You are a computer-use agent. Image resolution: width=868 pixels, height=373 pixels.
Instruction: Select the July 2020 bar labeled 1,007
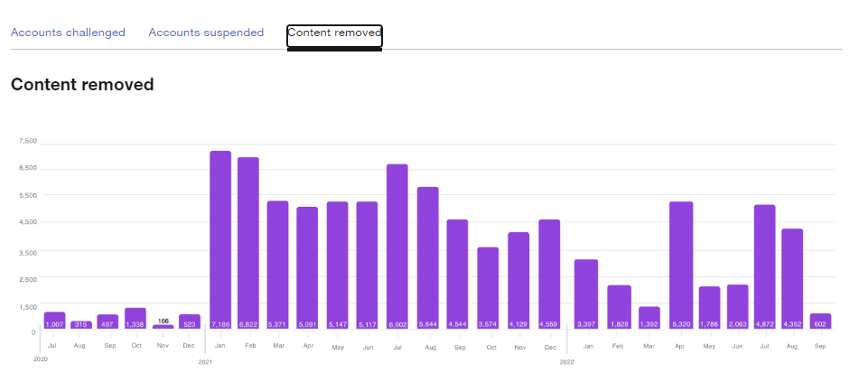(54, 320)
